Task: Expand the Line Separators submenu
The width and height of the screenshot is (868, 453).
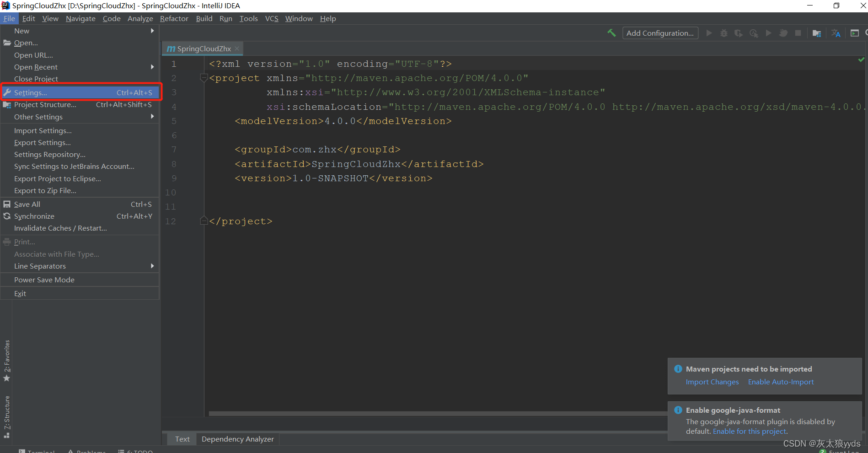Action: click(80, 266)
